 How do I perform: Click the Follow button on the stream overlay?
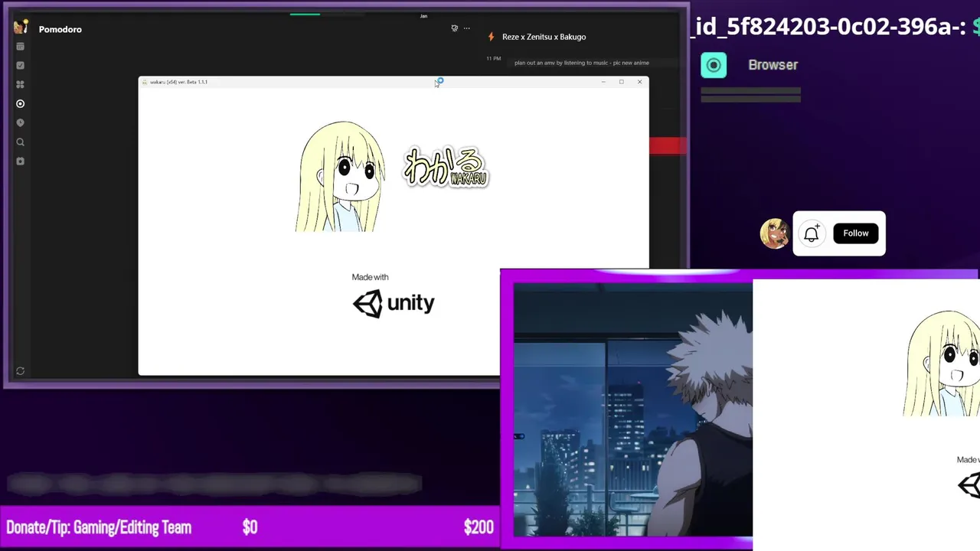pos(856,233)
